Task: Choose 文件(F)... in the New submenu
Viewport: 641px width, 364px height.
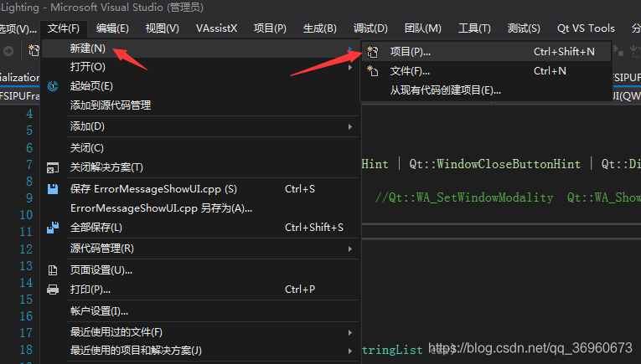Action: point(486,71)
